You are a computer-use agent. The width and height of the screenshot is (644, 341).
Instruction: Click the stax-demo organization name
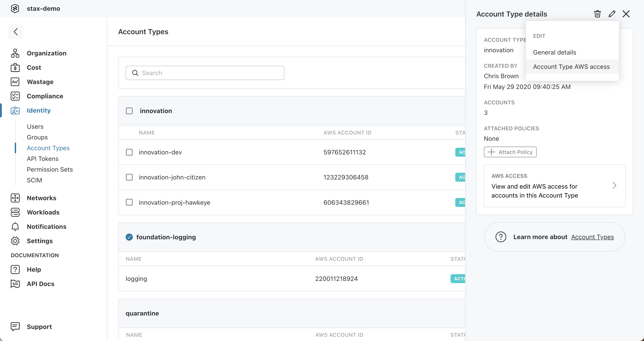coord(43,8)
